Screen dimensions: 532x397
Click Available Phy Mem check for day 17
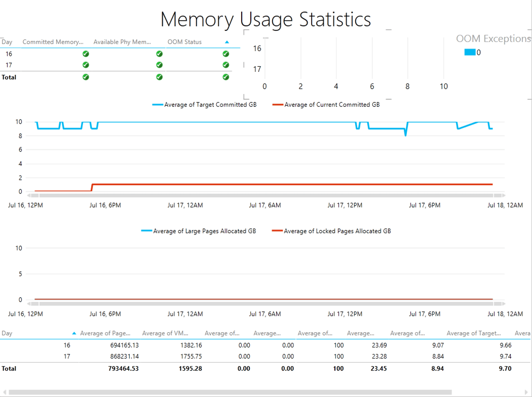pyautogui.click(x=159, y=65)
